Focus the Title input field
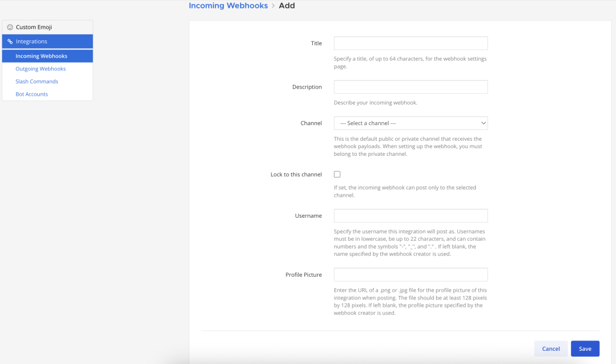The width and height of the screenshot is (616, 364). (x=410, y=43)
